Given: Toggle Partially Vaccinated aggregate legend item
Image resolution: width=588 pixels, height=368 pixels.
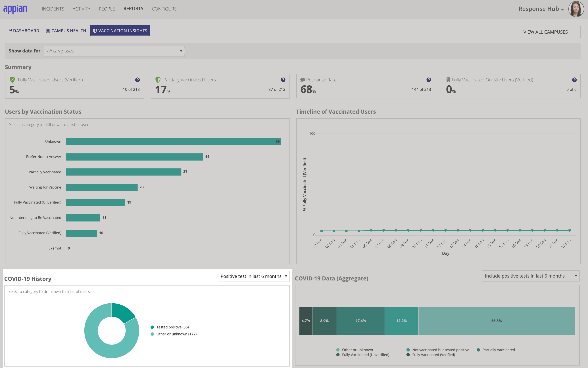Looking at the screenshot, I should 496,350.
